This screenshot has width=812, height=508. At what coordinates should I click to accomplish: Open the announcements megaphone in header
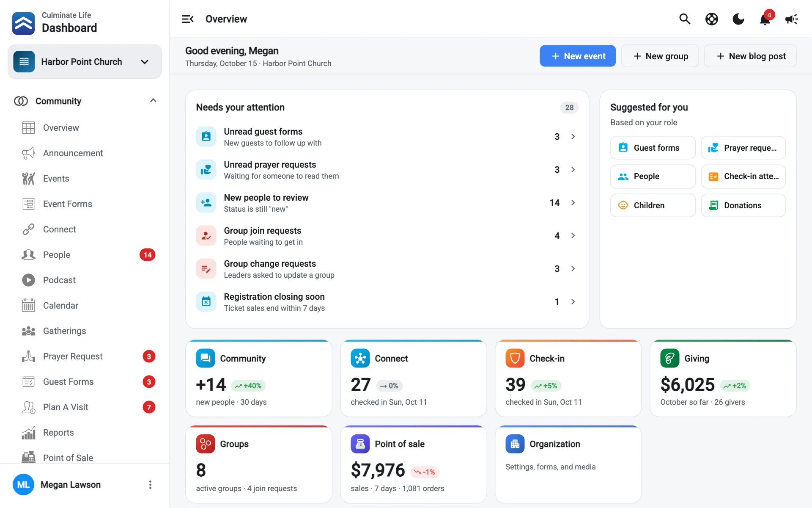click(792, 19)
